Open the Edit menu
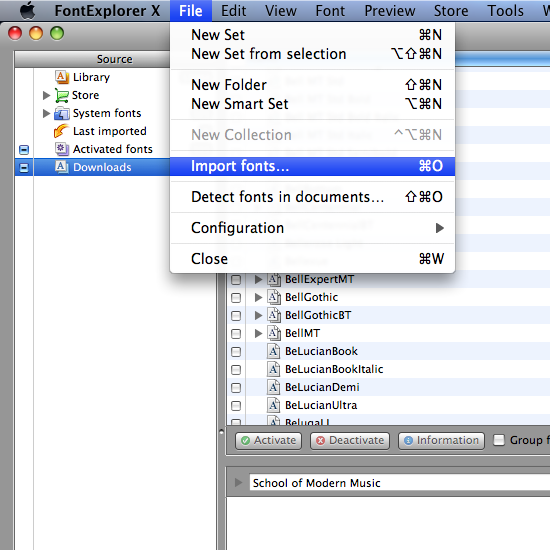 pos(233,11)
